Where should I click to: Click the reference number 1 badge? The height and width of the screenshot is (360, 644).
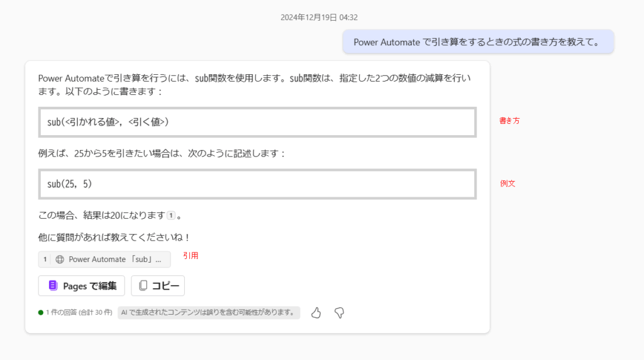[x=45, y=259]
